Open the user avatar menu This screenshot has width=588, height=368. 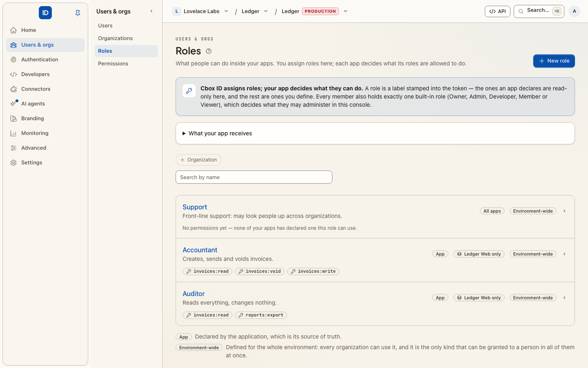[575, 11]
